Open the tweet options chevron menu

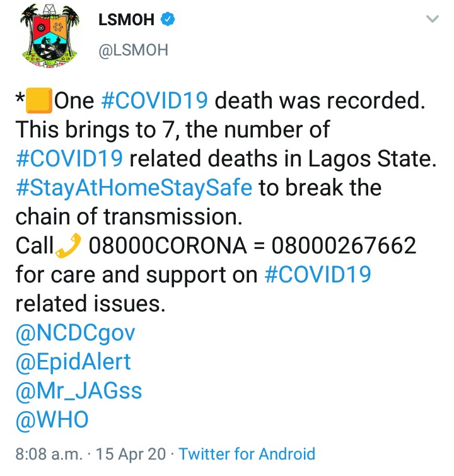(x=432, y=20)
